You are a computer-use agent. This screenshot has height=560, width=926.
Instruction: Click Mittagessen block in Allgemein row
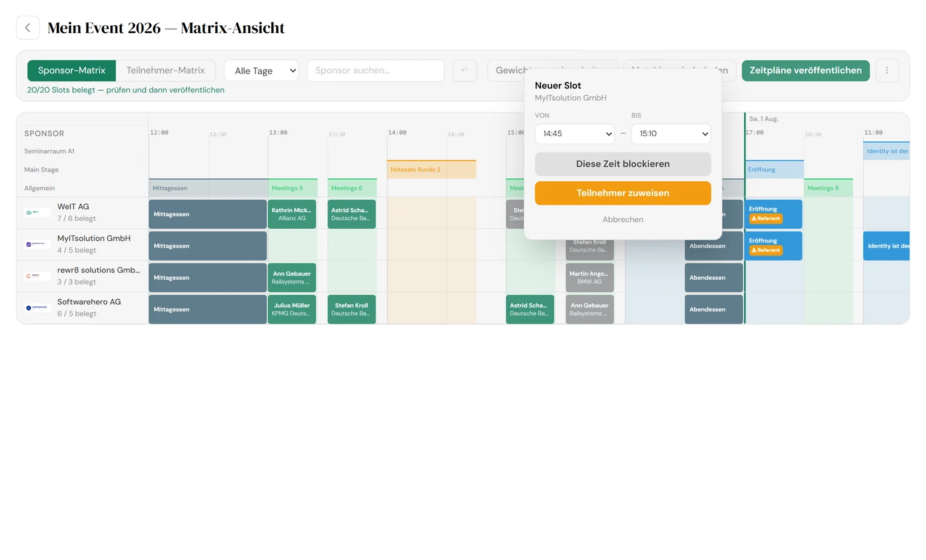pyautogui.click(x=208, y=188)
